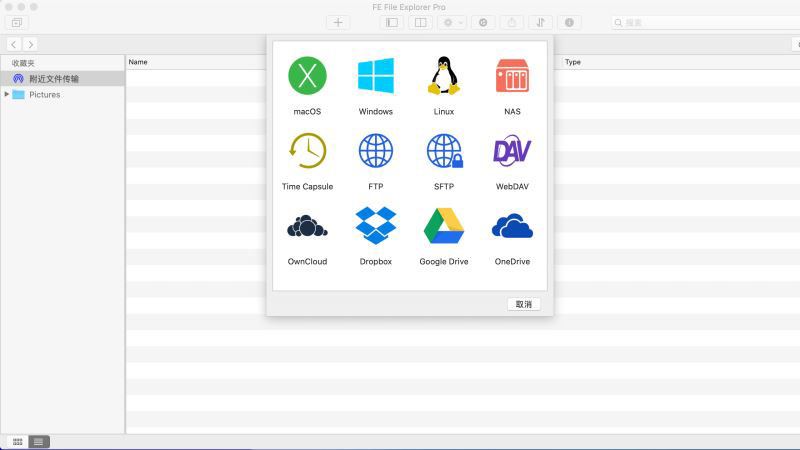This screenshot has height=450, width=800.
Task: Choose the macOS connection type
Action: (x=307, y=76)
